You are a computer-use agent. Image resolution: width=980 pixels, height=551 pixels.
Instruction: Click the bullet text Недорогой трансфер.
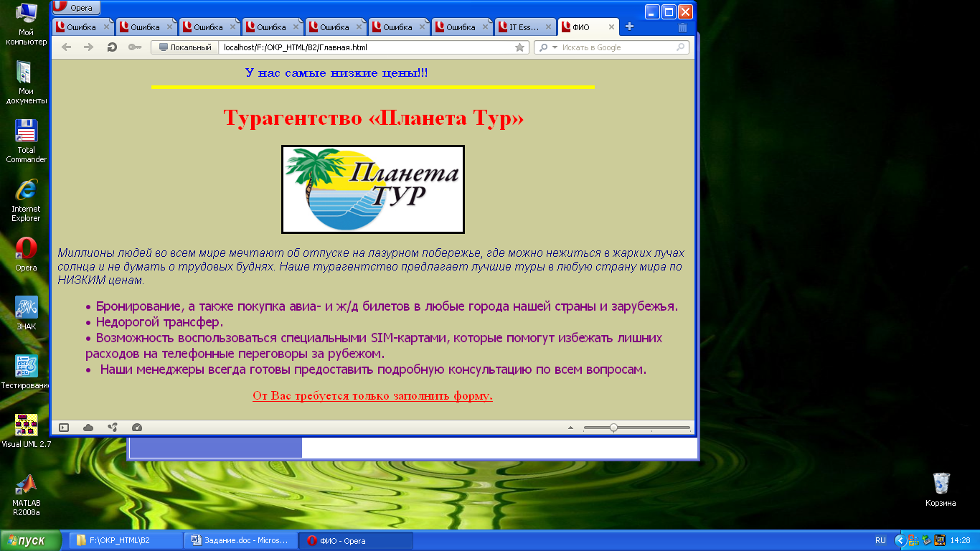[159, 322]
